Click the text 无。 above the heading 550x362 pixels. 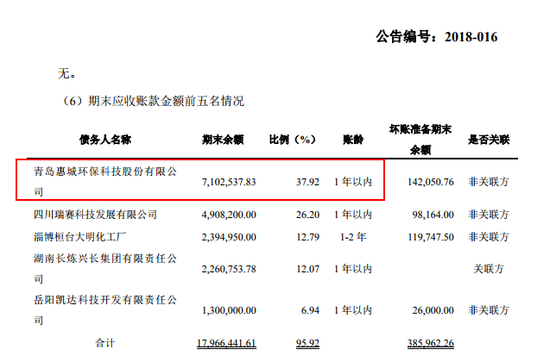point(67,74)
